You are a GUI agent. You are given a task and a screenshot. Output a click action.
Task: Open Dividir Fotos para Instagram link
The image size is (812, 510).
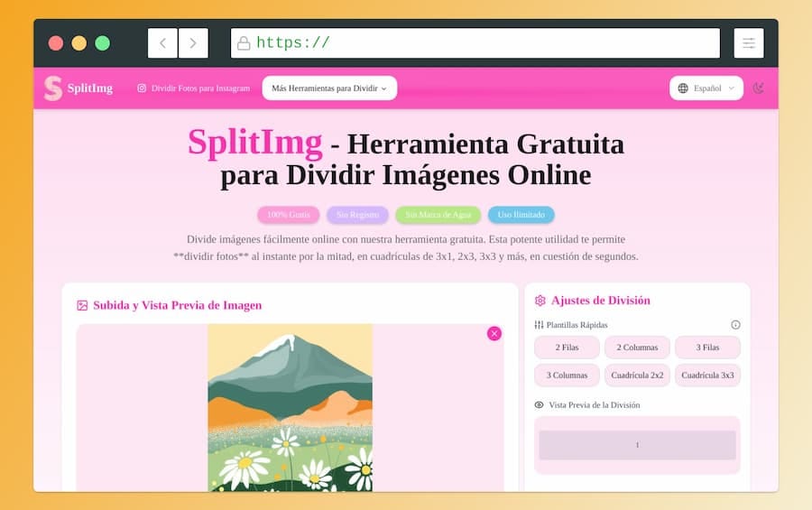coord(200,88)
